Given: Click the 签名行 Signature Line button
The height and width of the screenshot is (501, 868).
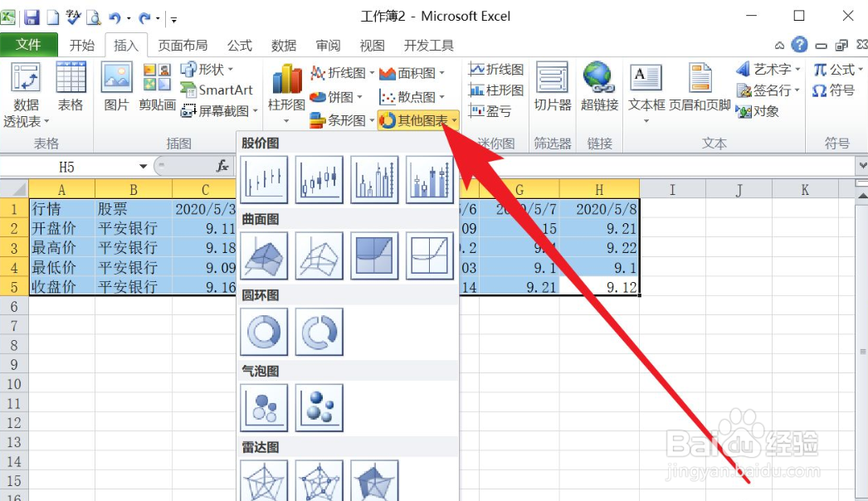Looking at the screenshot, I should tap(768, 90).
